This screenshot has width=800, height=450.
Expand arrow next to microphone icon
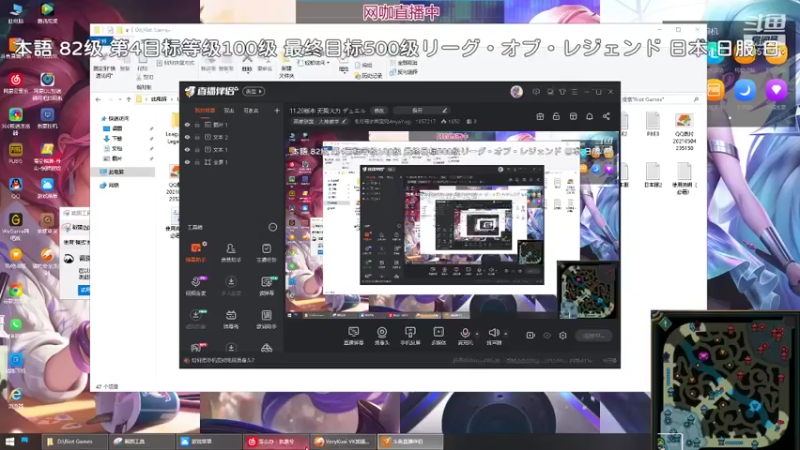coord(477,334)
